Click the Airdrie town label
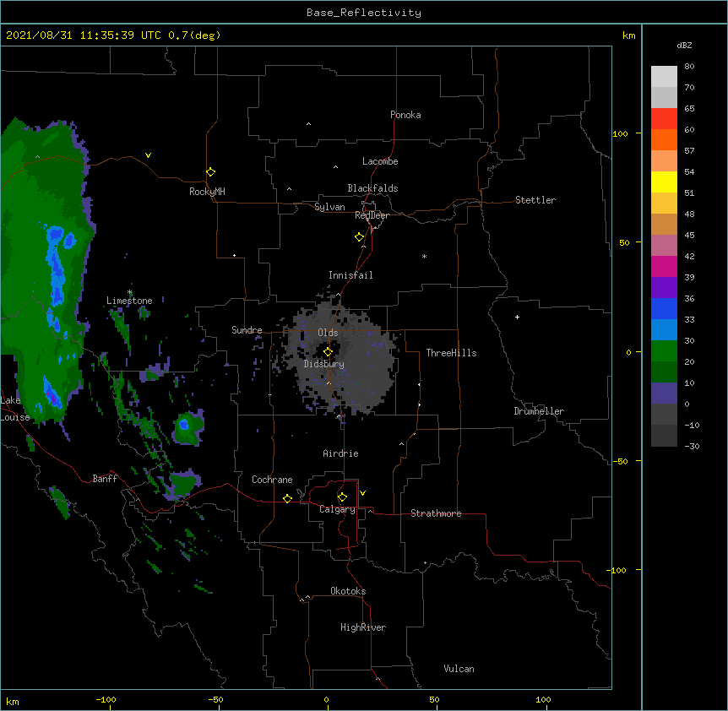 (x=341, y=453)
